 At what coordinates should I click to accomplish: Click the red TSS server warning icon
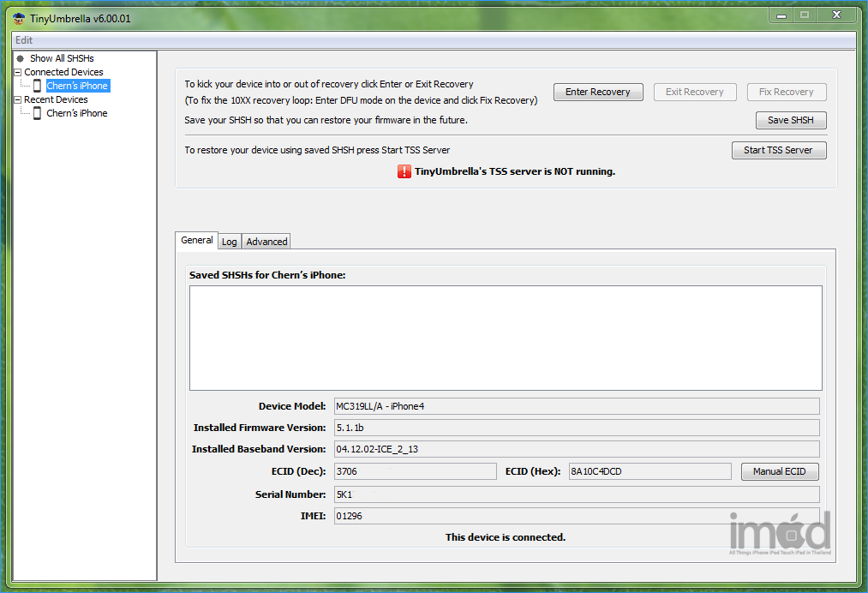[404, 171]
